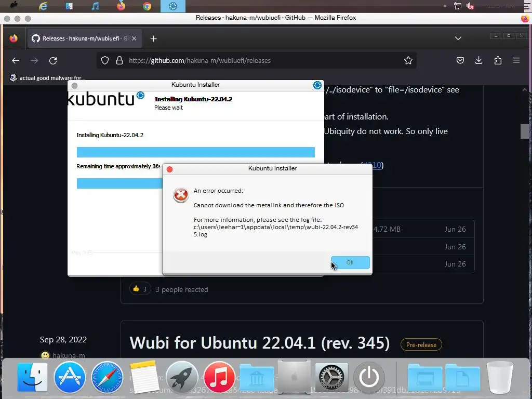Open Safari compass icon in dock
532x399 pixels.
coord(107,377)
